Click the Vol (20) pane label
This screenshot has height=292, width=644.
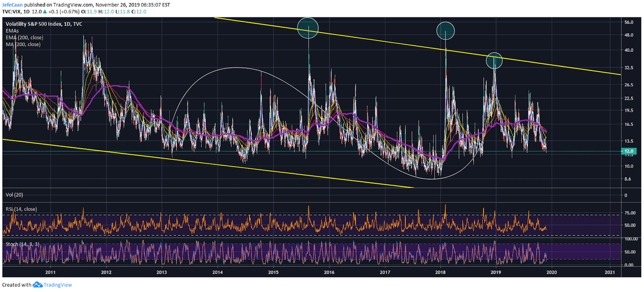[x=13, y=195]
